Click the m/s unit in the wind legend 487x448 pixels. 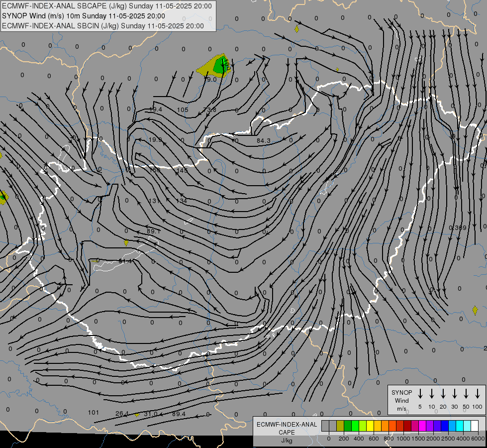tap(401, 409)
